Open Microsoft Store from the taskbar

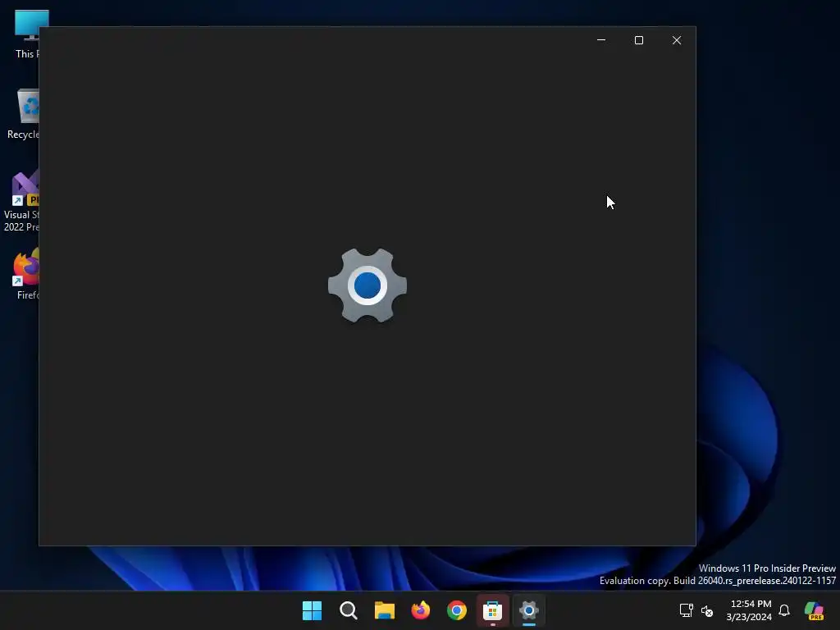click(492, 610)
